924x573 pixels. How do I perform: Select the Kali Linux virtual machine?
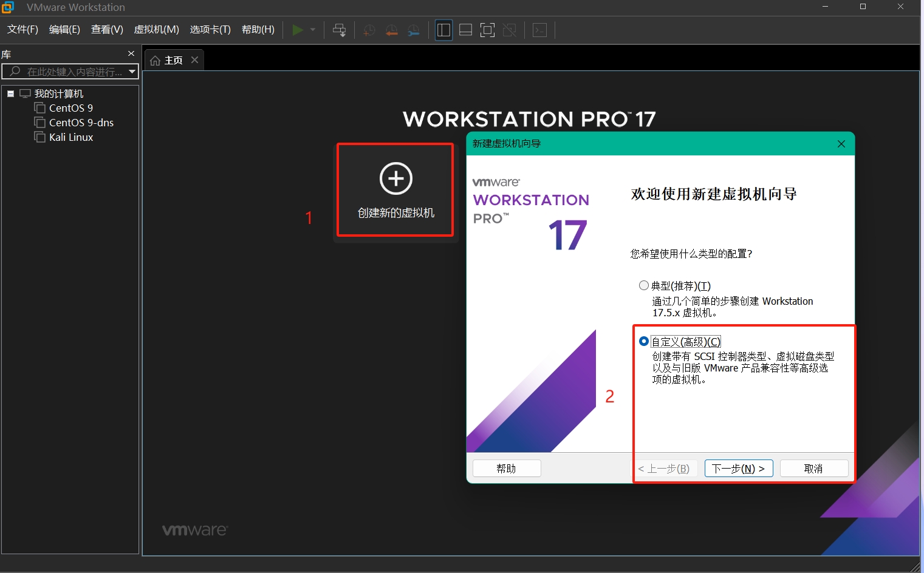[x=70, y=137]
